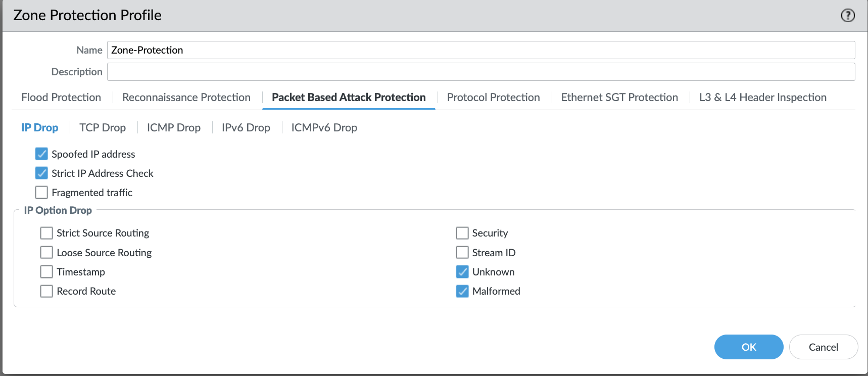868x376 pixels.
Task: Focus the Description input field
Action: [481, 72]
